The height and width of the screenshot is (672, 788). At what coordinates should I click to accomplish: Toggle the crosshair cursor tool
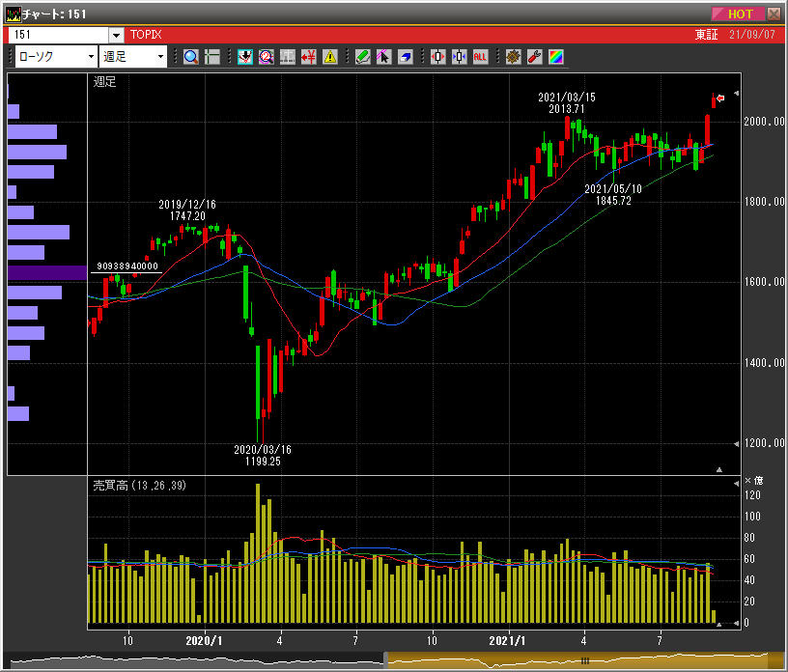click(211, 57)
